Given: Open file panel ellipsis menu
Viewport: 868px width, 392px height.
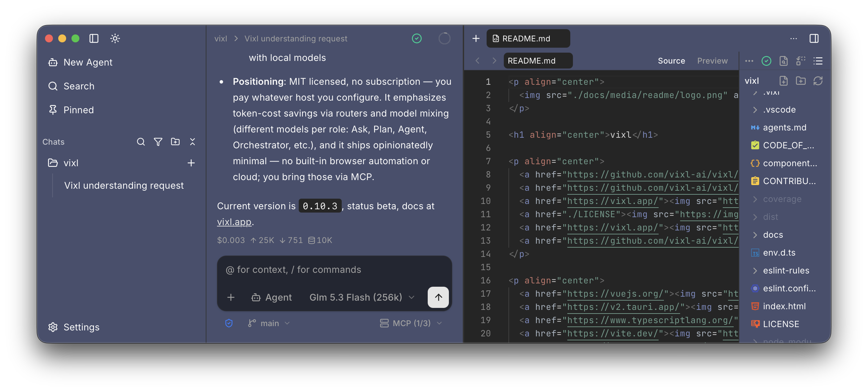Looking at the screenshot, I should pos(749,61).
